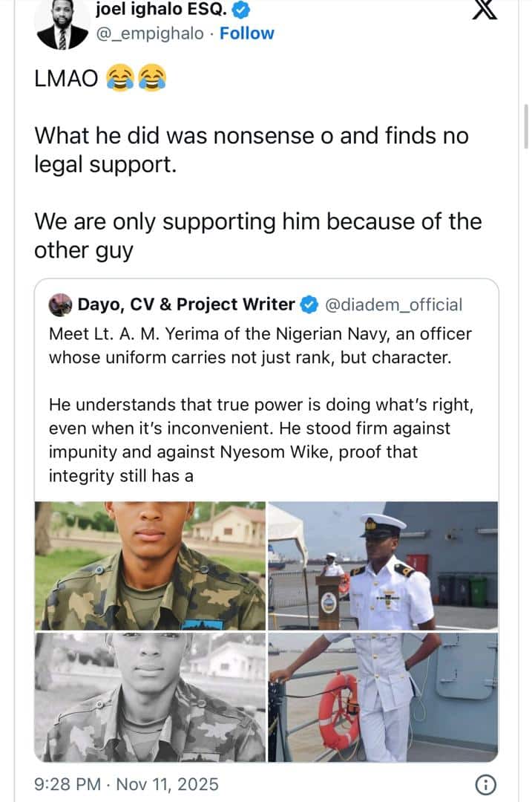Screen dimensions: 532x802
Task: Click the X logo icon
Action: (x=485, y=9)
